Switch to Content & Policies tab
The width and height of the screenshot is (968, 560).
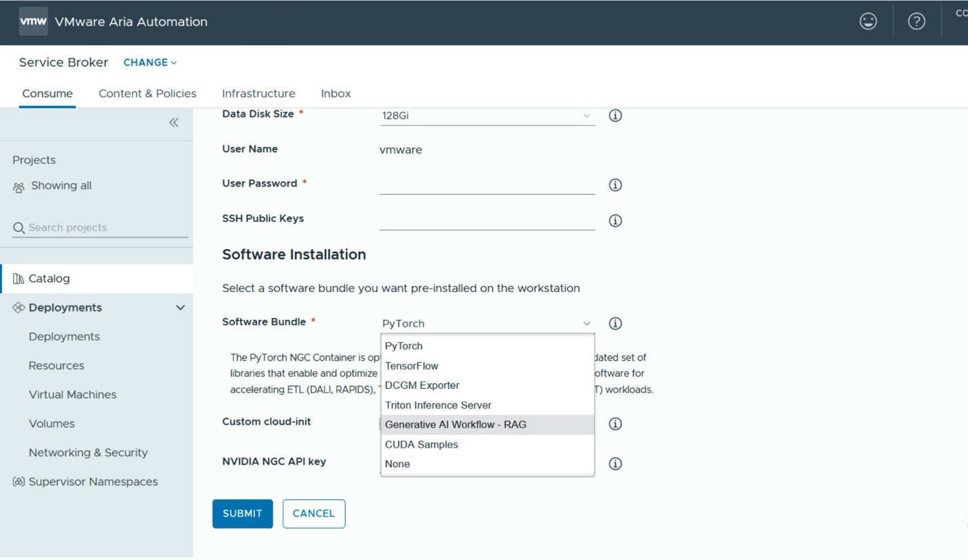click(x=148, y=93)
